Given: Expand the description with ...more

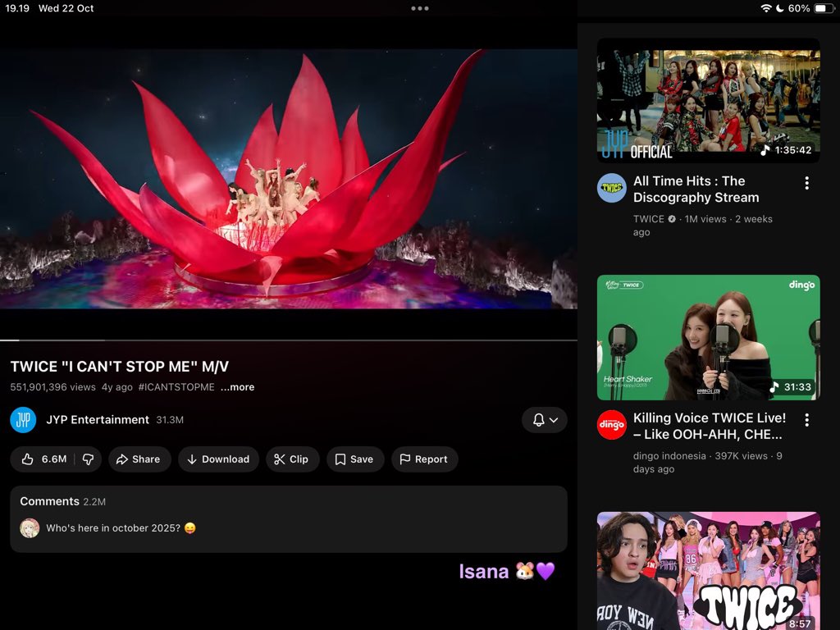Looking at the screenshot, I should 237,387.
